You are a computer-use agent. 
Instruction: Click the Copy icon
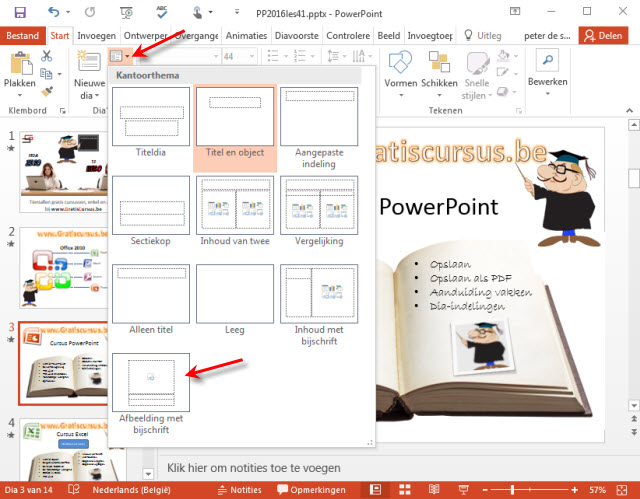pyautogui.click(x=46, y=74)
